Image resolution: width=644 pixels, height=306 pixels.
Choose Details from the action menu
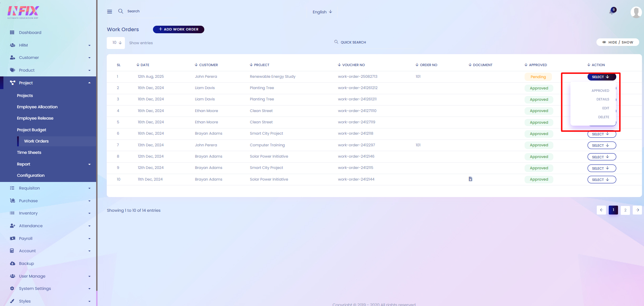(x=603, y=99)
